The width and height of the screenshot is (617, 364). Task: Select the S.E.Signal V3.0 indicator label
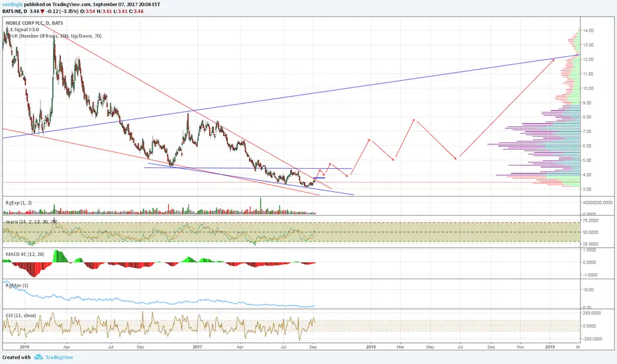(23, 30)
